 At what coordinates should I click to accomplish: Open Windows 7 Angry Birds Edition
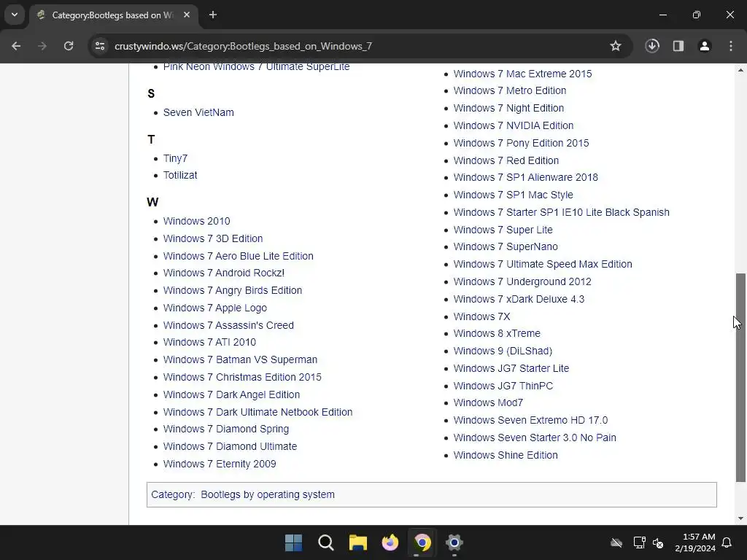pyautogui.click(x=233, y=290)
